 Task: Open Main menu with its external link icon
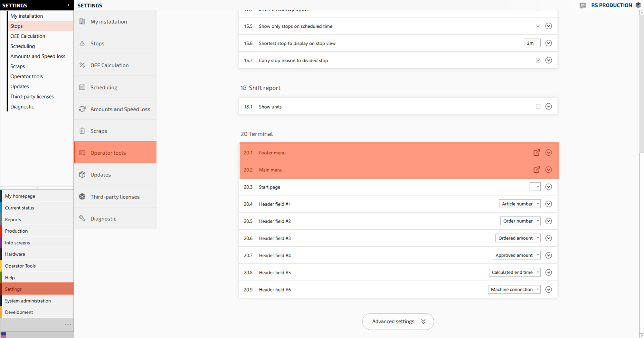coord(536,170)
